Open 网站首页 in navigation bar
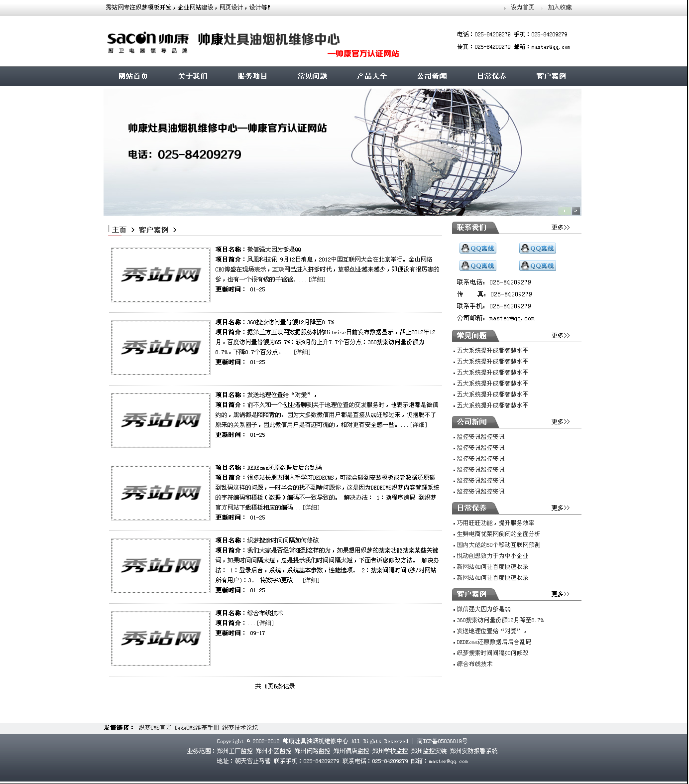689x784 pixels. point(133,76)
